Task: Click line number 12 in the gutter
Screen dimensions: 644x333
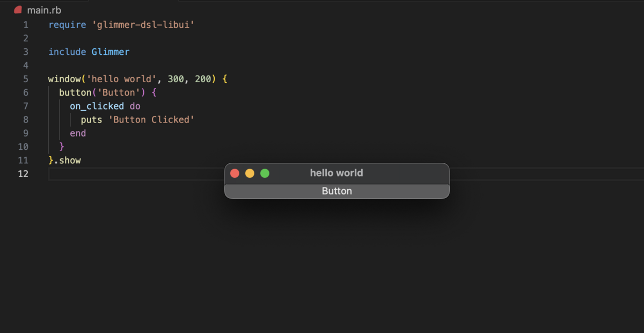Action: [23, 173]
